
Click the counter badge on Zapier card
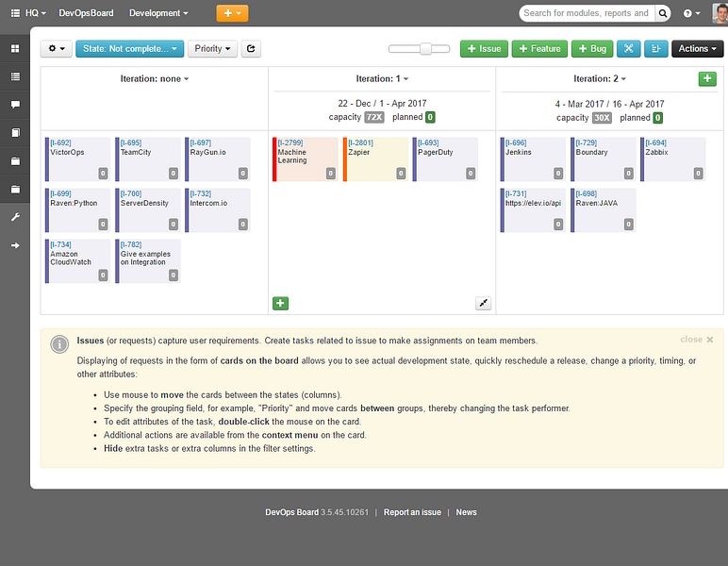(401, 174)
